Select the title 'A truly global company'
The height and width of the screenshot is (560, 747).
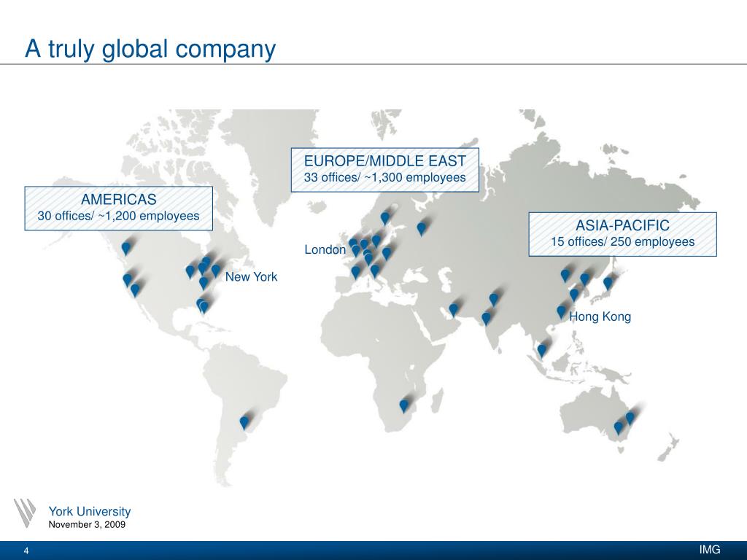click(150, 49)
